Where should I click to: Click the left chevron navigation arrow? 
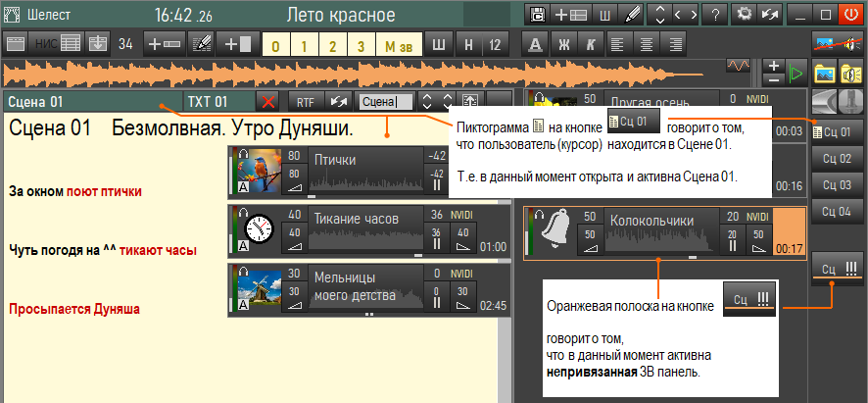click(x=678, y=15)
